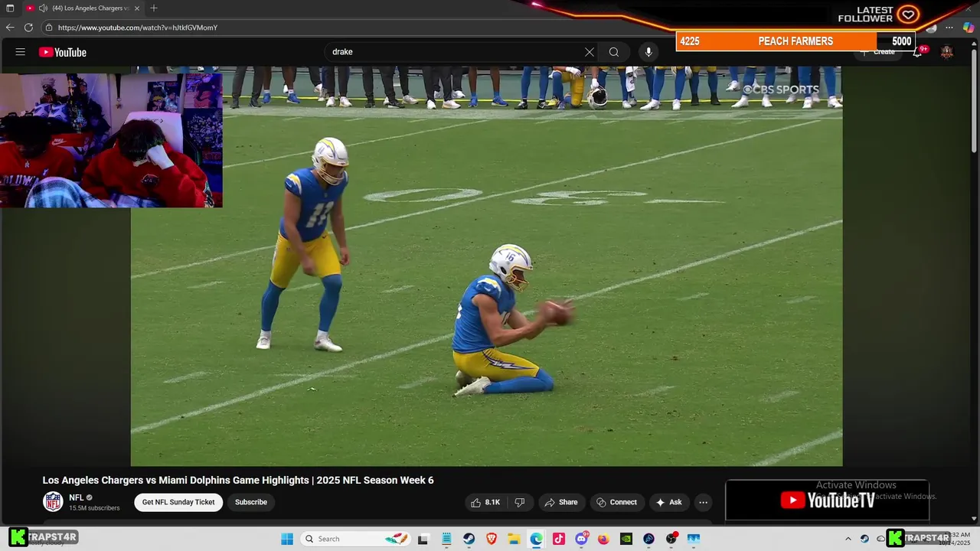Screen dimensions: 980x551
Task: Reload the current page
Action: (28, 28)
